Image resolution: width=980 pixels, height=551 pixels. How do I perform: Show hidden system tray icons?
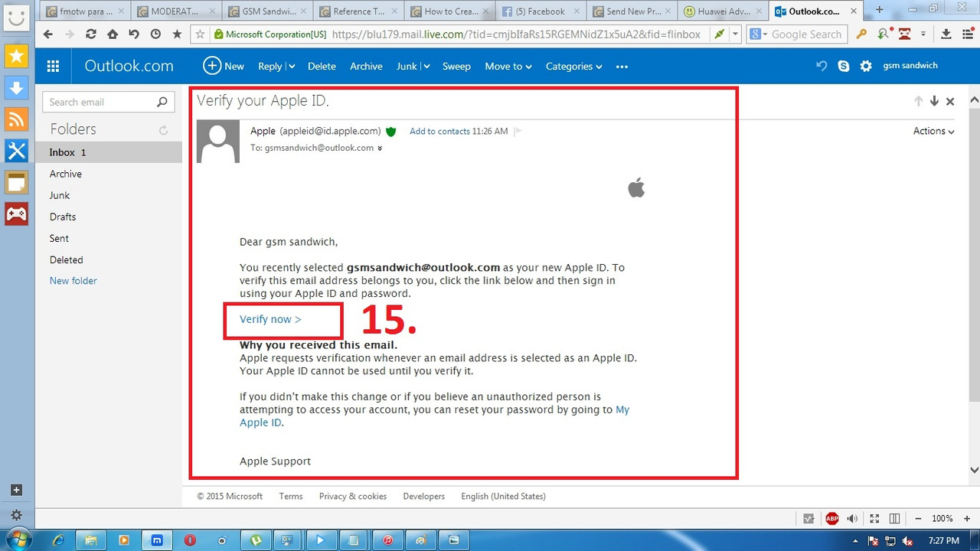click(856, 540)
